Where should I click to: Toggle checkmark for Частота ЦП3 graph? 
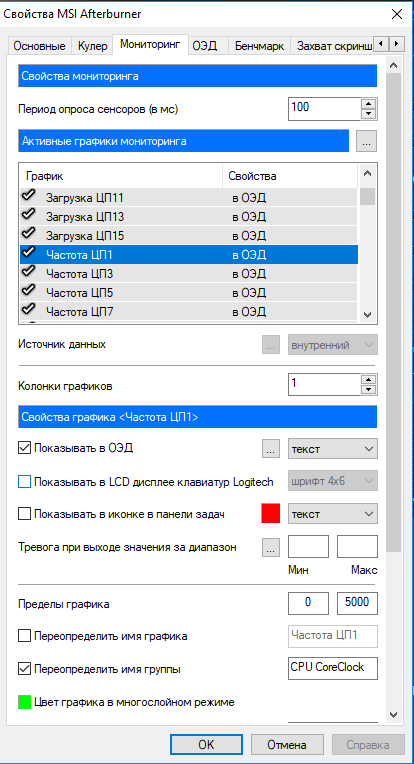coord(29,272)
